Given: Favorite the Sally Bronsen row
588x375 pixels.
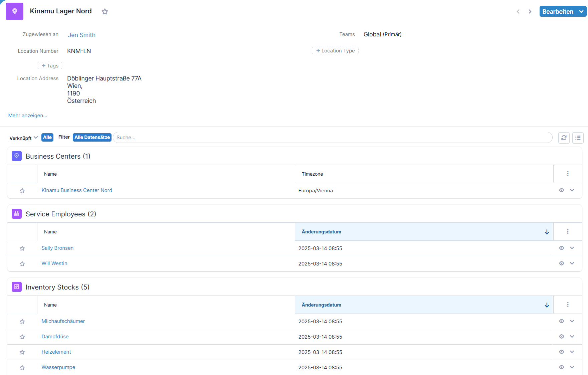Looking at the screenshot, I should 22,248.
